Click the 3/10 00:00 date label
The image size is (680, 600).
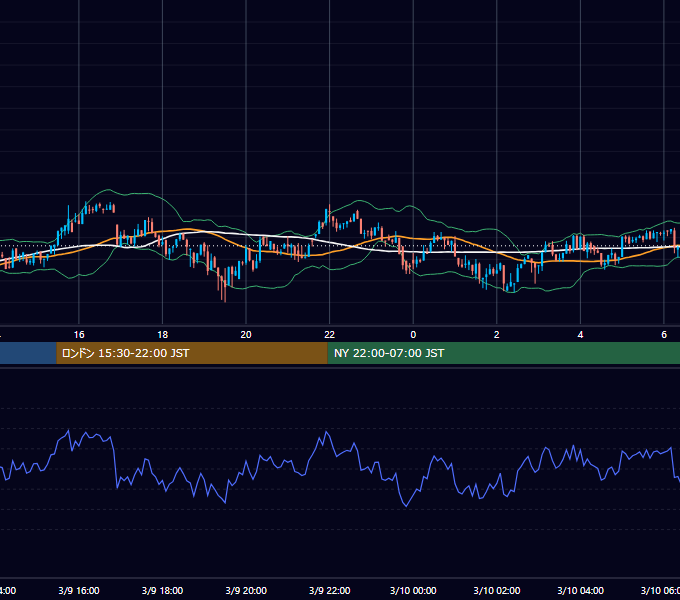pyautogui.click(x=413, y=590)
